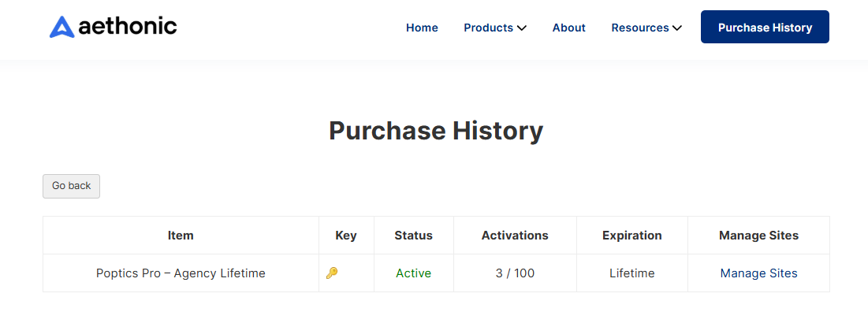Image resolution: width=868 pixels, height=323 pixels.
Task: Open the About menu item
Action: 568,28
